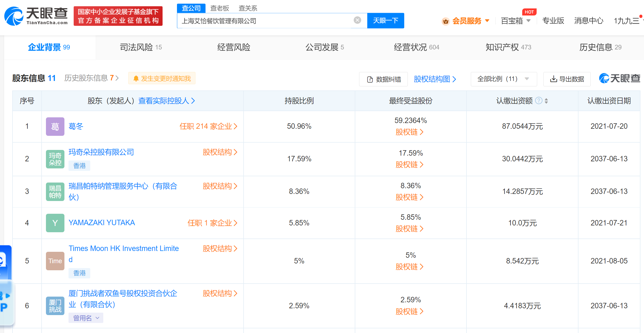Open 公司发展 tab

click(325, 47)
